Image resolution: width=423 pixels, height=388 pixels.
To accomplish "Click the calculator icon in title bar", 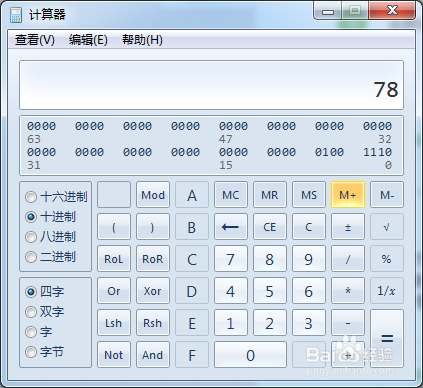I will (15, 15).
